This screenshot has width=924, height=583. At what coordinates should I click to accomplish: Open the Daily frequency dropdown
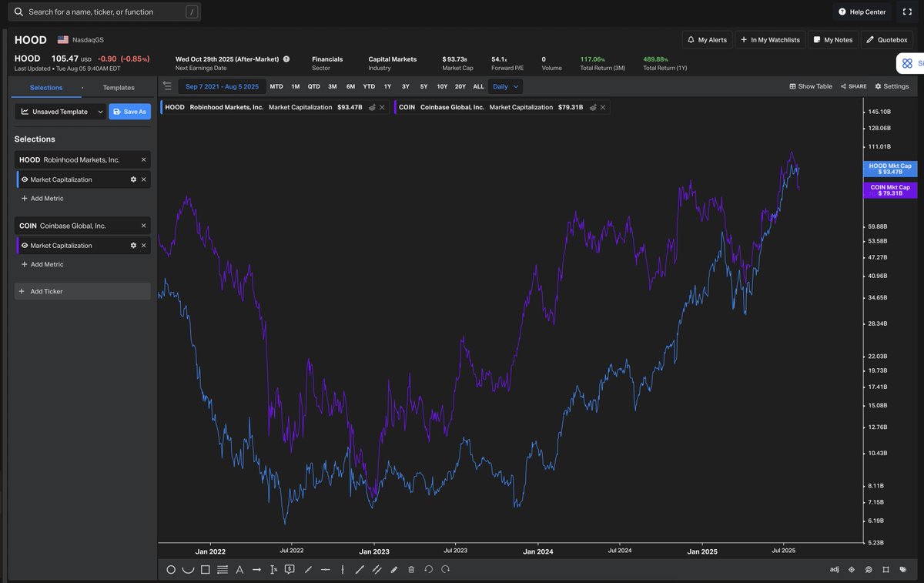click(x=506, y=86)
